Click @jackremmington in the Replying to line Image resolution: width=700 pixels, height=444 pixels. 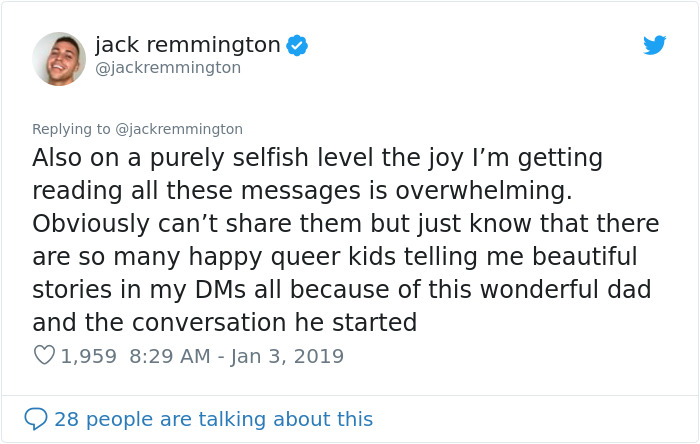[x=179, y=129]
